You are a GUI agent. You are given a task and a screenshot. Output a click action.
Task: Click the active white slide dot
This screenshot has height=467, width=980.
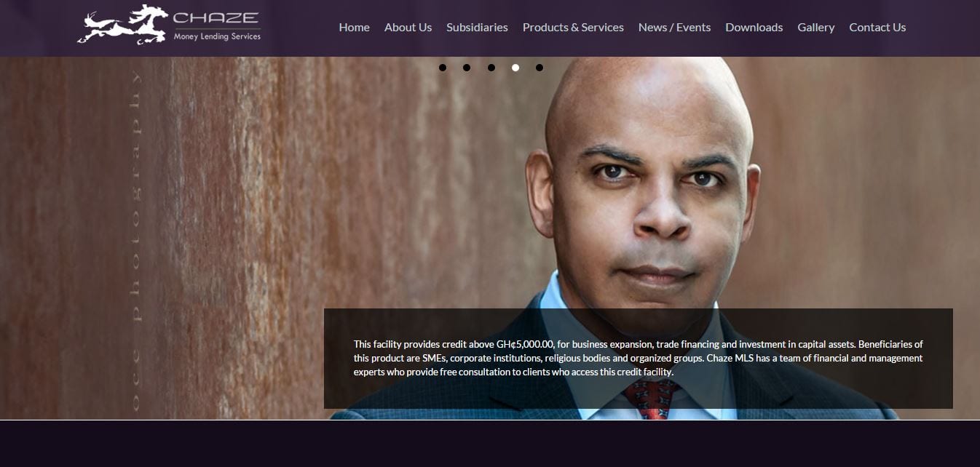[x=515, y=68]
